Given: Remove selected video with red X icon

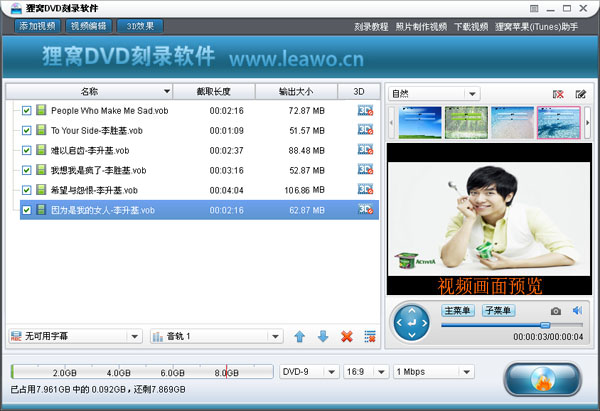Looking at the screenshot, I should pos(347,336).
